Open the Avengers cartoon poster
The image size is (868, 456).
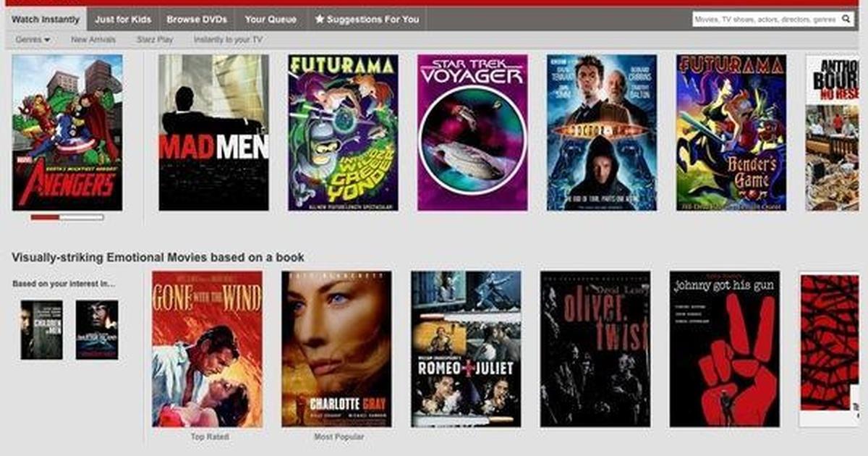tap(67, 132)
